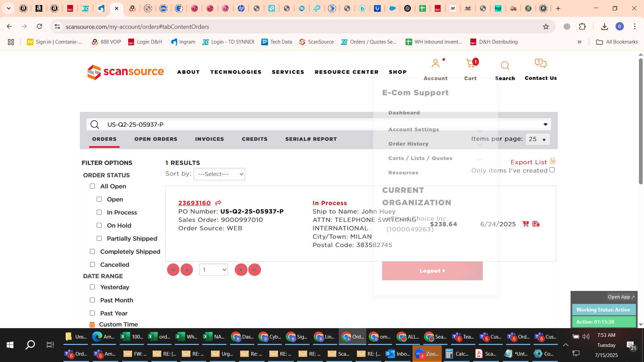
Task: Open Chrome tab search dropdown
Action: (9, 8)
